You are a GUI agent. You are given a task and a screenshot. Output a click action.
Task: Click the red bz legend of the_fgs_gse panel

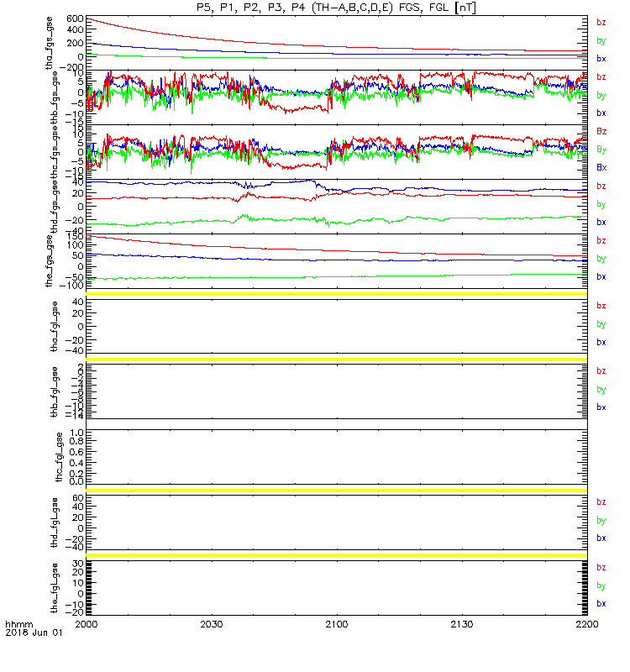tap(601, 240)
